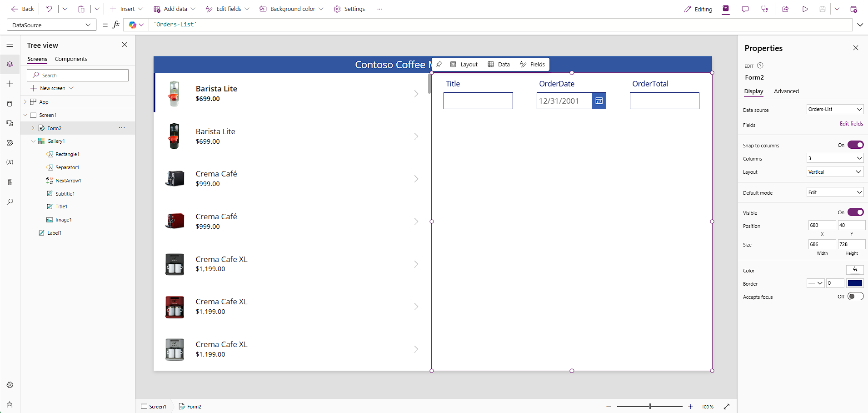Open the Insert plus icon in the sidebar

tap(10, 84)
